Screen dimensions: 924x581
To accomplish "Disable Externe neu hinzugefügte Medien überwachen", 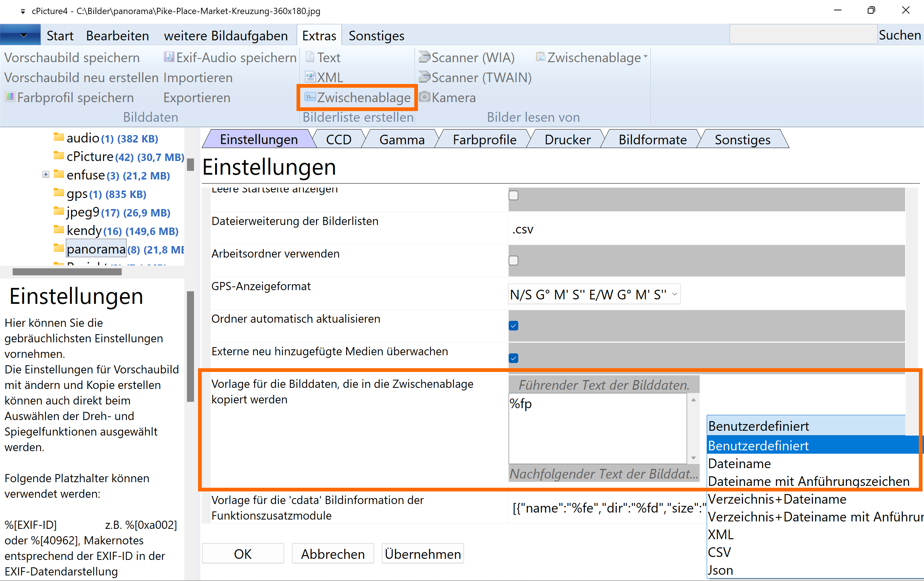I will tap(513, 358).
